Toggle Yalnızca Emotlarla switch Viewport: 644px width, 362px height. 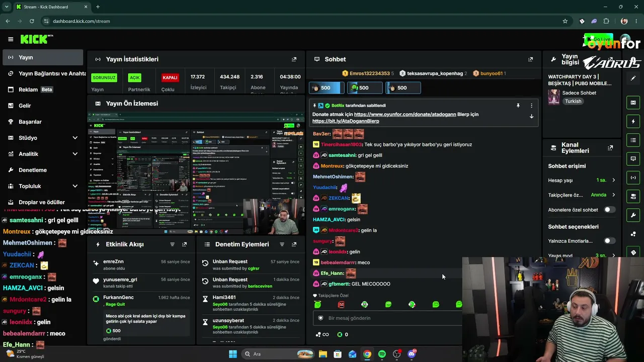pyautogui.click(x=609, y=241)
